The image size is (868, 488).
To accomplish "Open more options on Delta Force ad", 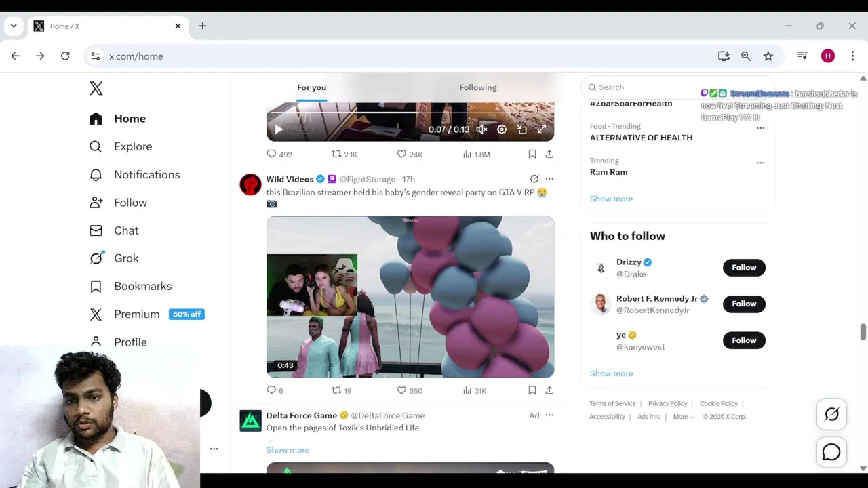I will click(x=549, y=415).
